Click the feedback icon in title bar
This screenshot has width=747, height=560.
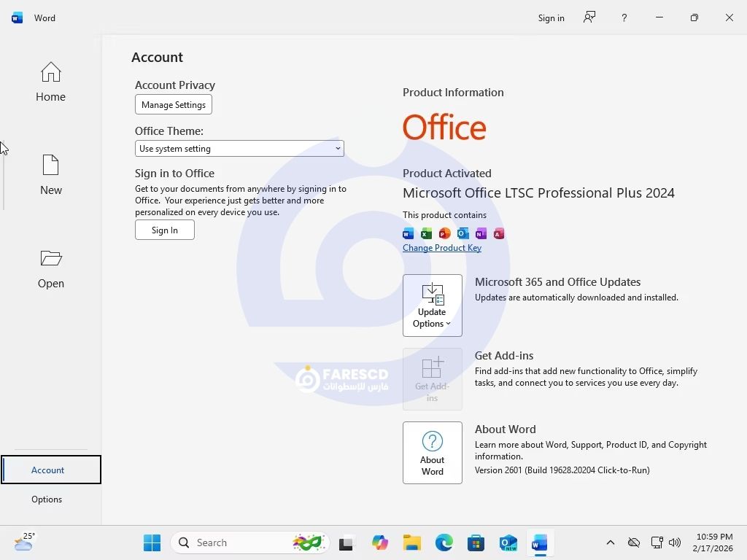pyautogui.click(x=589, y=17)
